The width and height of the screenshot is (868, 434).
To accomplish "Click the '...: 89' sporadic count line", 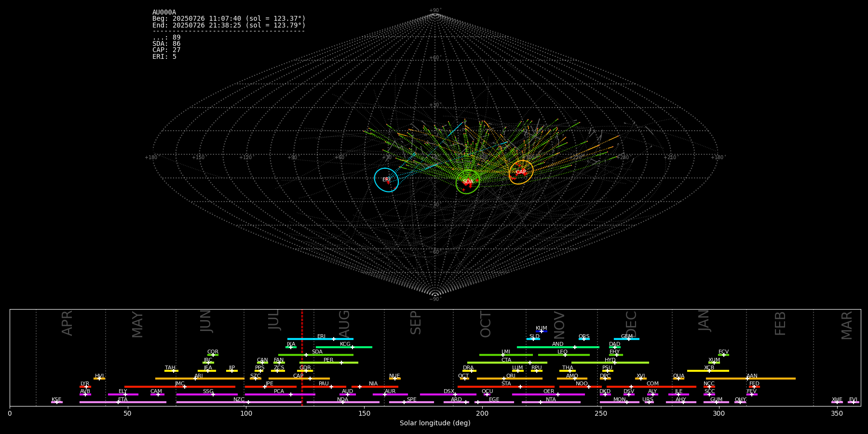I will [x=166, y=38].
